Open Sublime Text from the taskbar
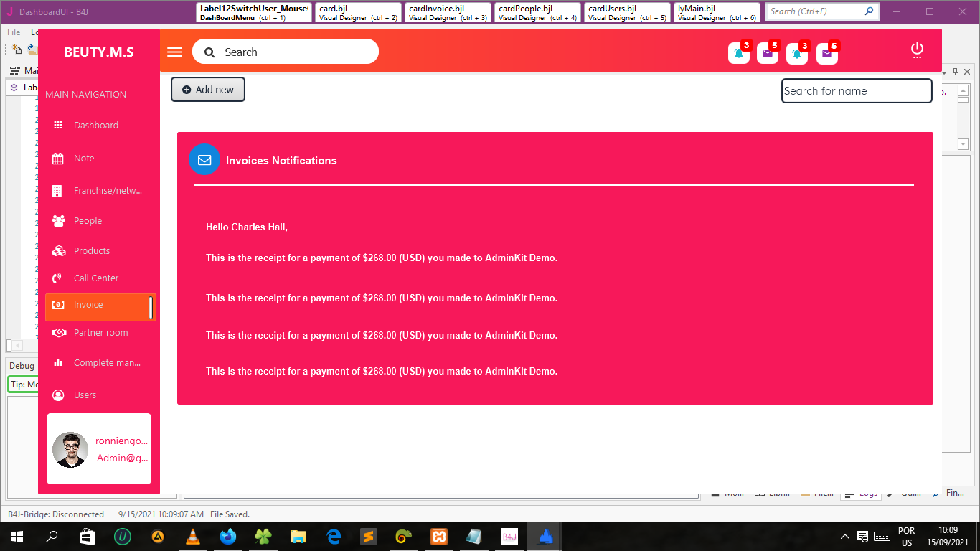 [368, 537]
